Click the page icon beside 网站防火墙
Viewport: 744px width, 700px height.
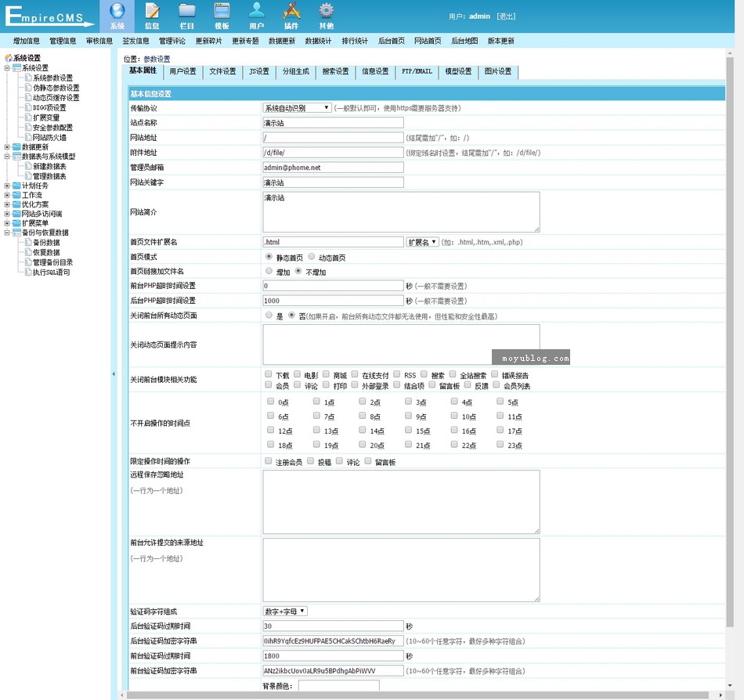(28, 137)
